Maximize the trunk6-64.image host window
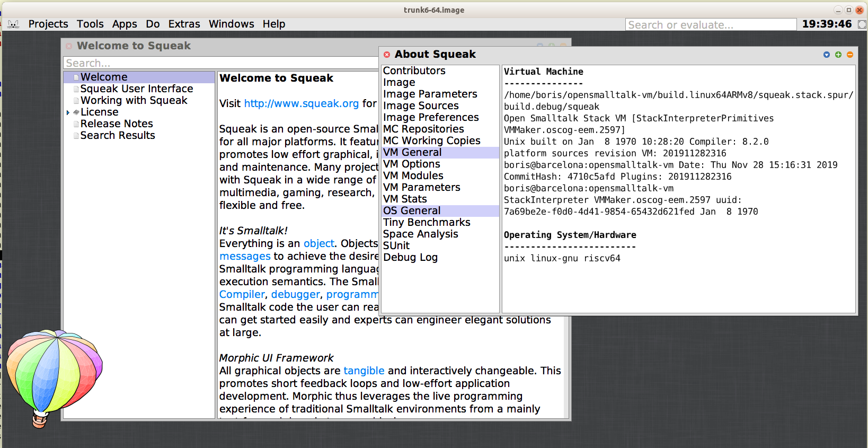The height and width of the screenshot is (448, 868). tap(848, 10)
